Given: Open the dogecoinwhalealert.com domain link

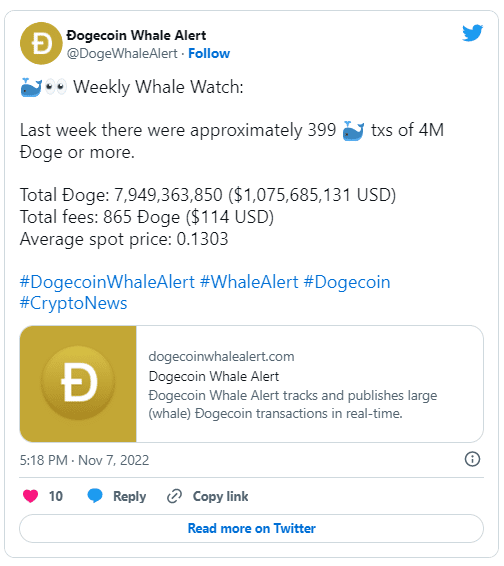Looking at the screenshot, I should pyautogui.click(x=221, y=356).
